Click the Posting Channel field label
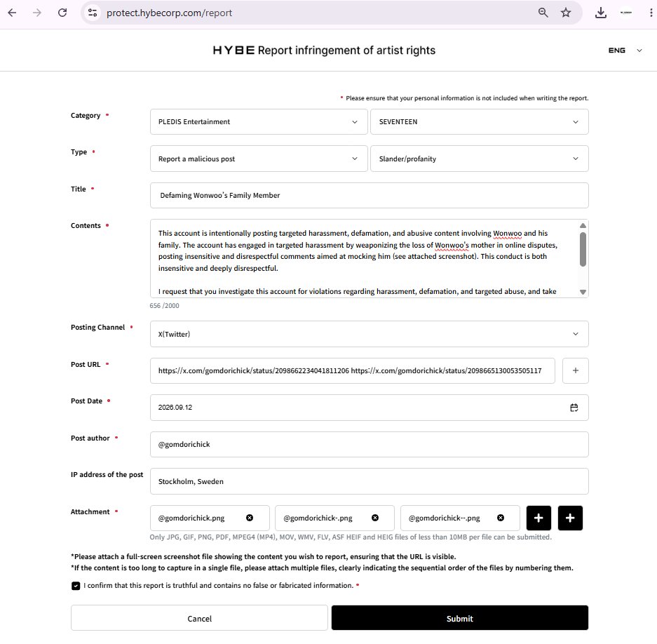This screenshot has width=657, height=644. 97,327
